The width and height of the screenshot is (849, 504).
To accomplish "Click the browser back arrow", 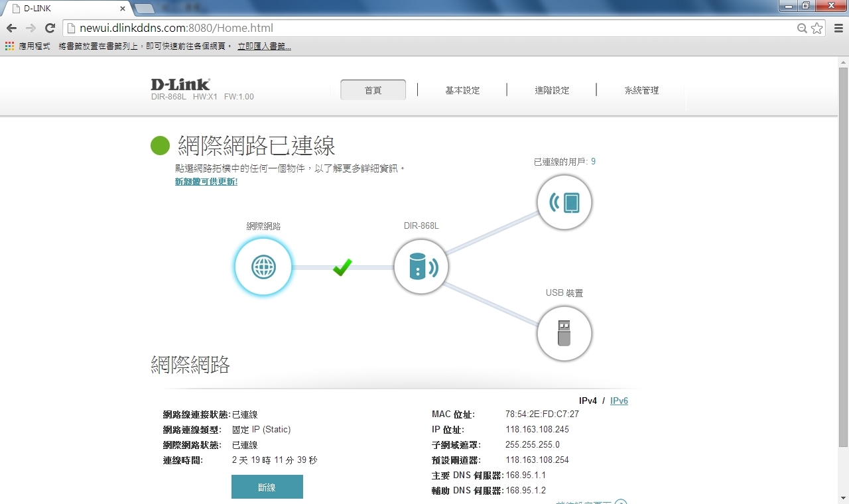I will [11, 28].
